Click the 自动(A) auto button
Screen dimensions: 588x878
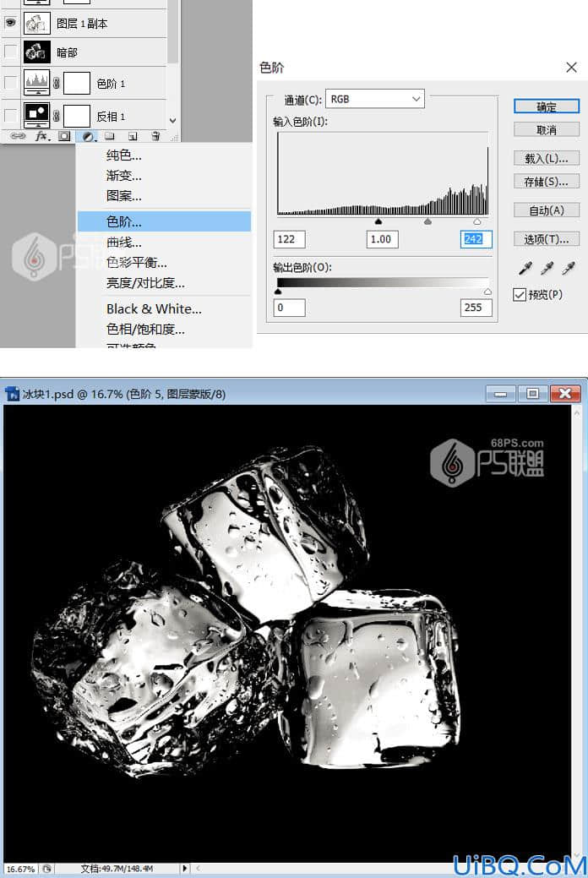coord(547,210)
